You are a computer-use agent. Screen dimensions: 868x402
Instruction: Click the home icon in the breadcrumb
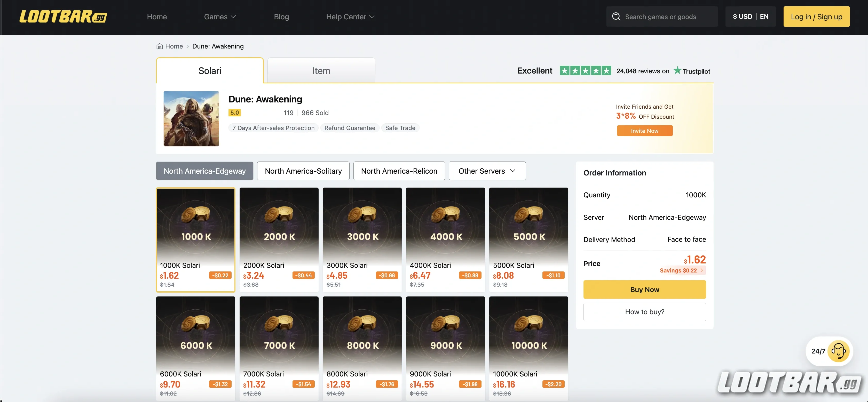pos(160,46)
